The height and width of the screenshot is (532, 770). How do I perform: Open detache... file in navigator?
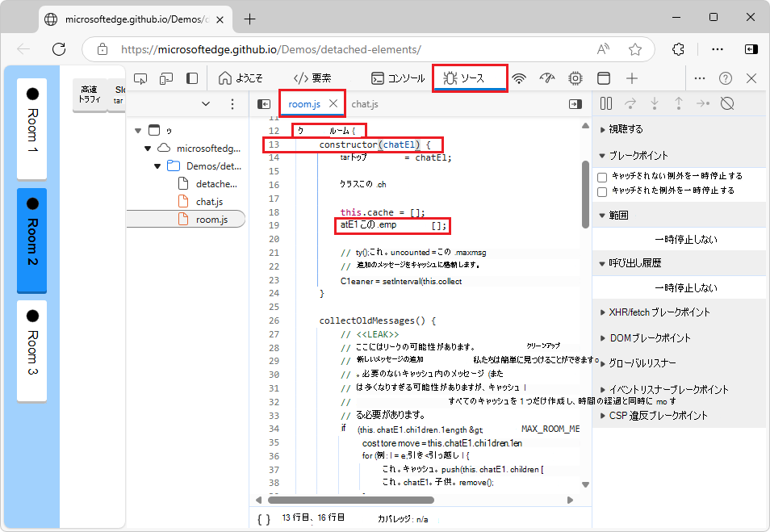pos(207,184)
